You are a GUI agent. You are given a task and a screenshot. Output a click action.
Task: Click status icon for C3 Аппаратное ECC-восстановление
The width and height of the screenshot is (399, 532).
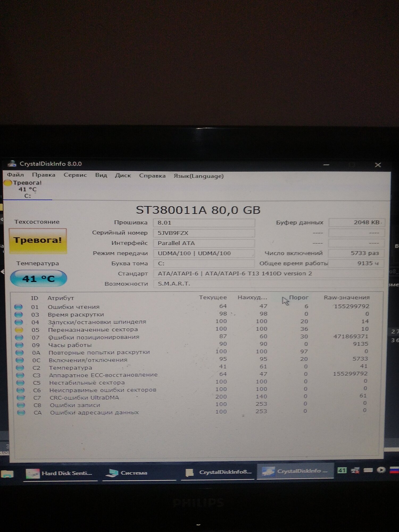coord(20,375)
